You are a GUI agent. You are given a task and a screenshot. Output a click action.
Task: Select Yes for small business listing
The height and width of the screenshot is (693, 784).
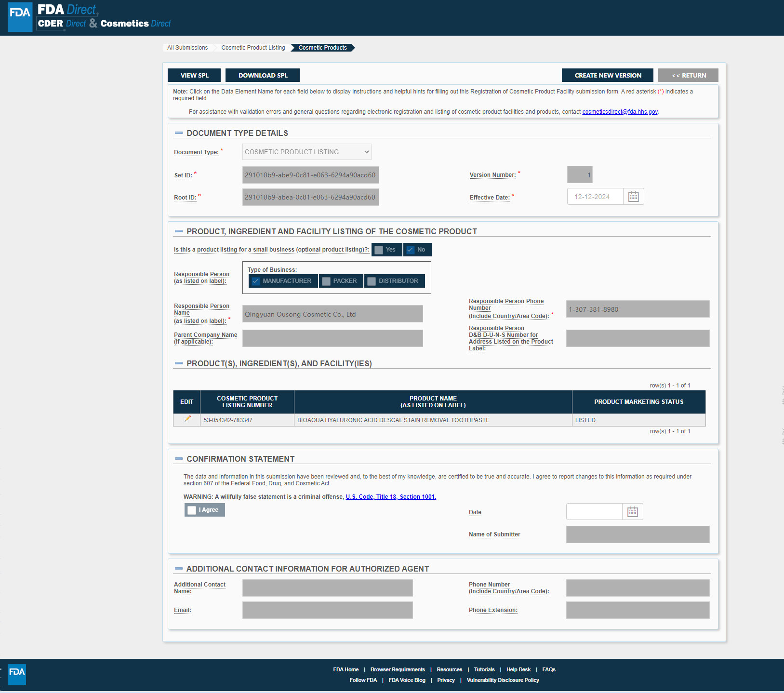[379, 250]
